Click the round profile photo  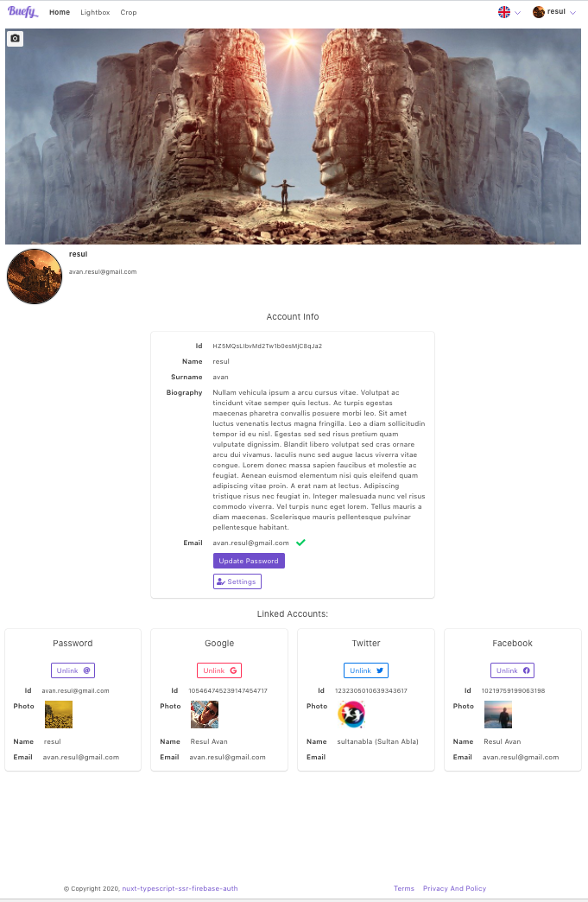tap(35, 276)
